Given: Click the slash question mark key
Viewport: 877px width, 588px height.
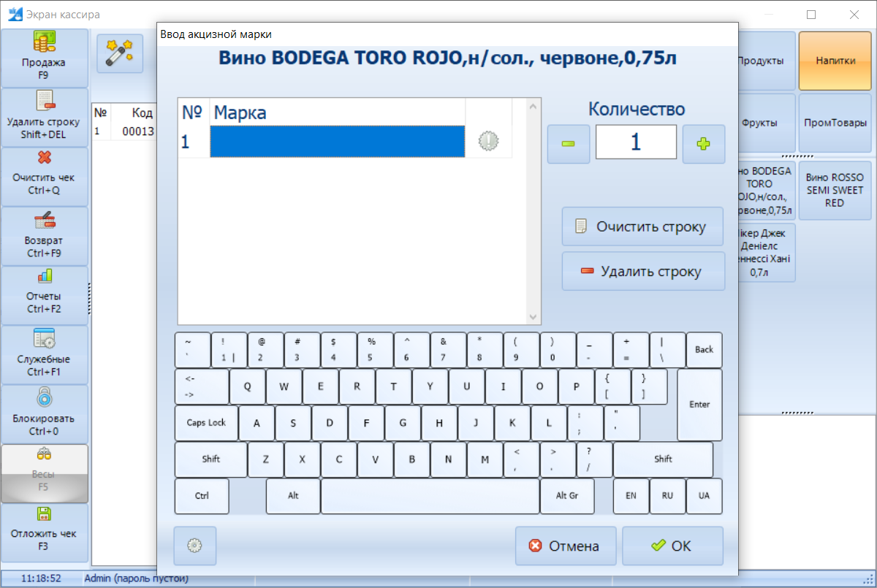Looking at the screenshot, I should coord(594,459).
